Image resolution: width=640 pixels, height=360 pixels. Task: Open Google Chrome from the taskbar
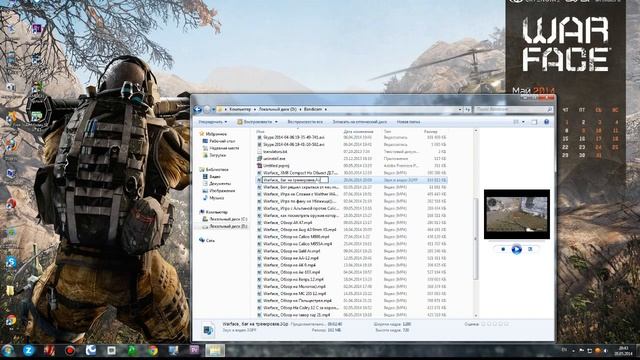[153, 350]
